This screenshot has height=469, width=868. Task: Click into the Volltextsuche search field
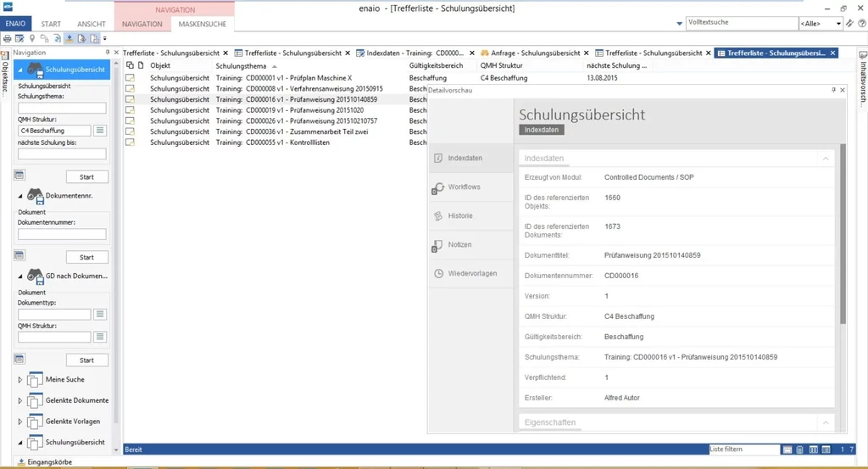coord(741,23)
